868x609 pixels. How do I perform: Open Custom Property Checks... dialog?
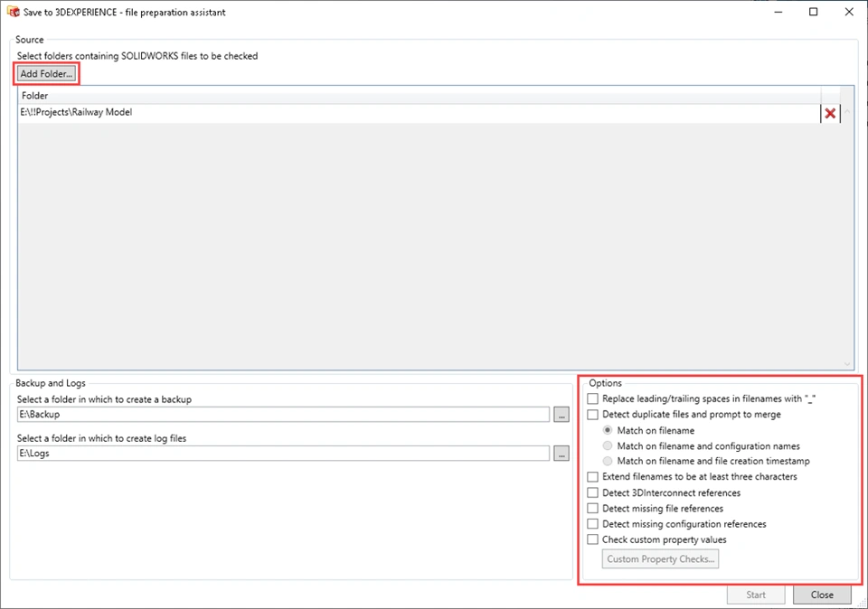click(x=660, y=558)
